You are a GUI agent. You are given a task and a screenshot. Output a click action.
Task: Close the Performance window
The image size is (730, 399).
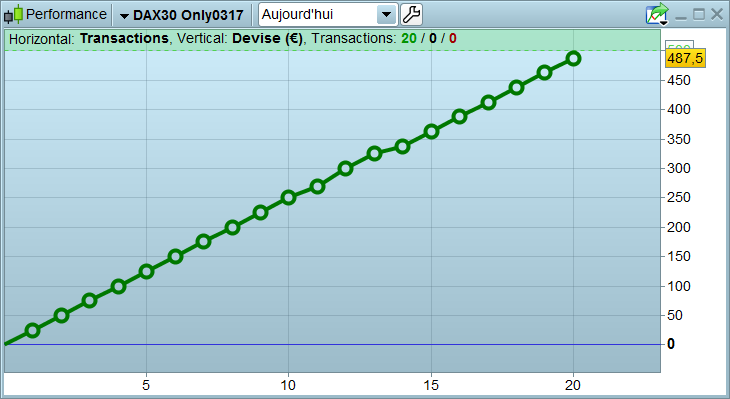(717, 14)
